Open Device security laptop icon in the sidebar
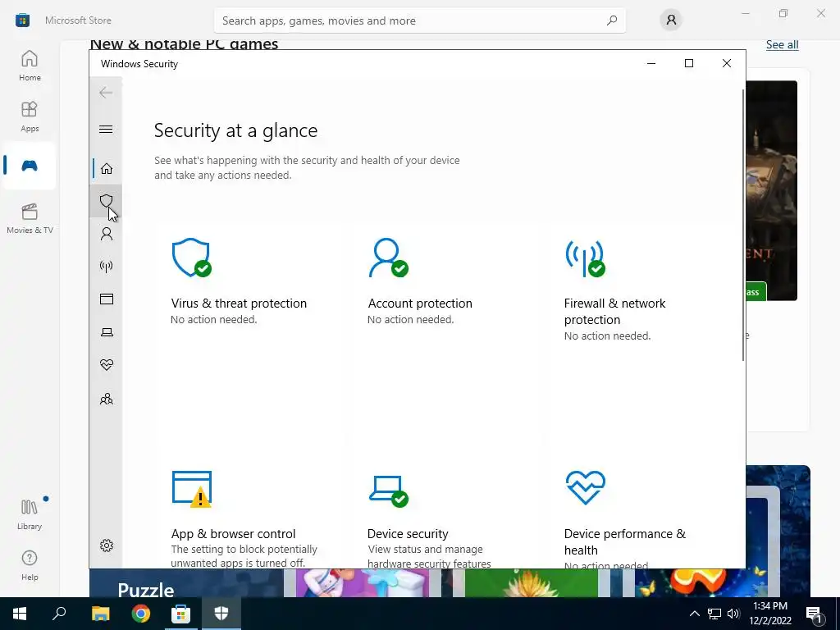Image resolution: width=840 pixels, height=630 pixels. click(107, 332)
